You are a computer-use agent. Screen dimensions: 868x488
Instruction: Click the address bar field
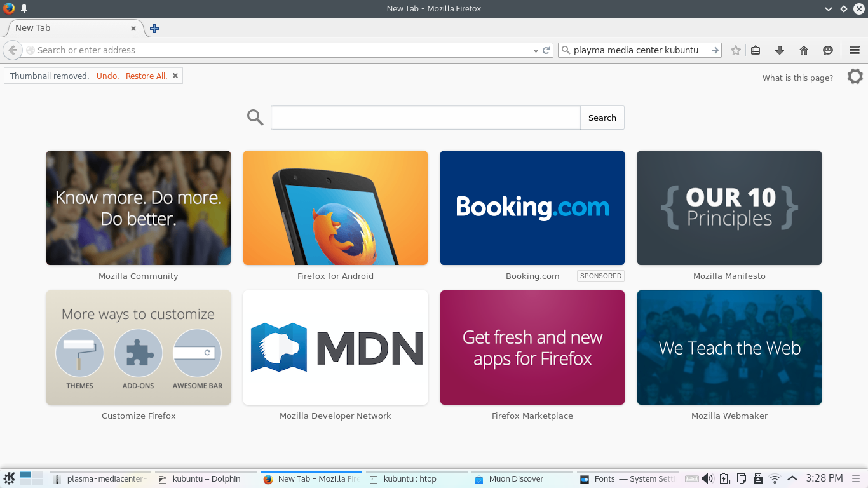(283, 50)
